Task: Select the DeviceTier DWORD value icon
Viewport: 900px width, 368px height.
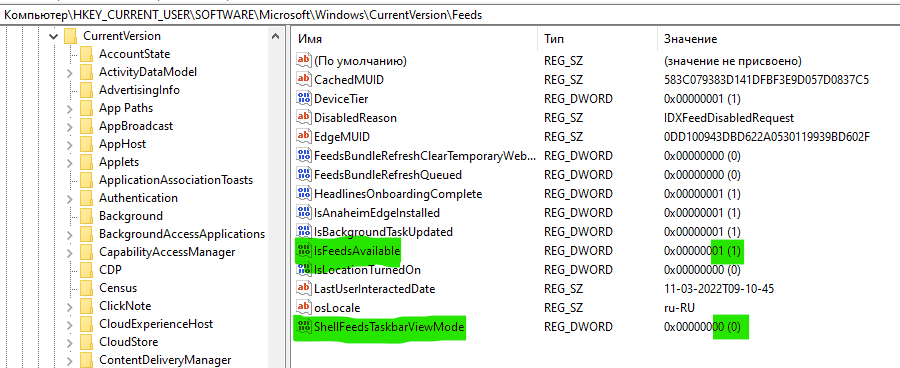Action: (x=303, y=98)
